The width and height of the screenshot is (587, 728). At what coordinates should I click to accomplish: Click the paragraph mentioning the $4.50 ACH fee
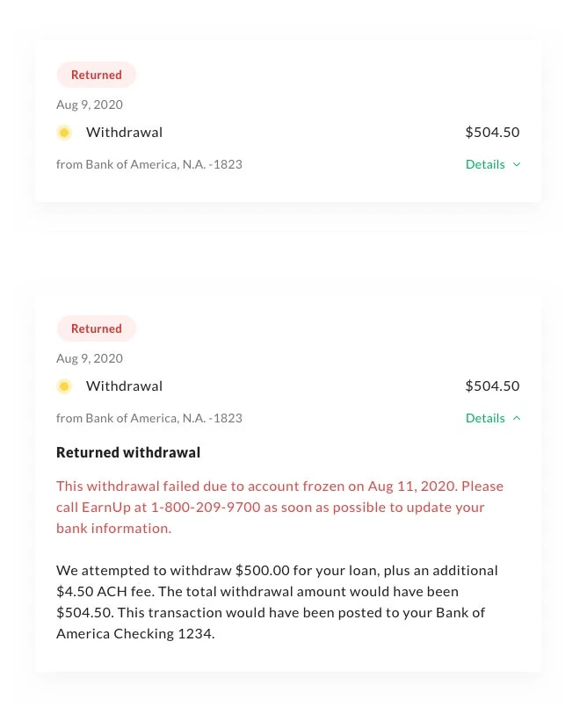pos(277,602)
